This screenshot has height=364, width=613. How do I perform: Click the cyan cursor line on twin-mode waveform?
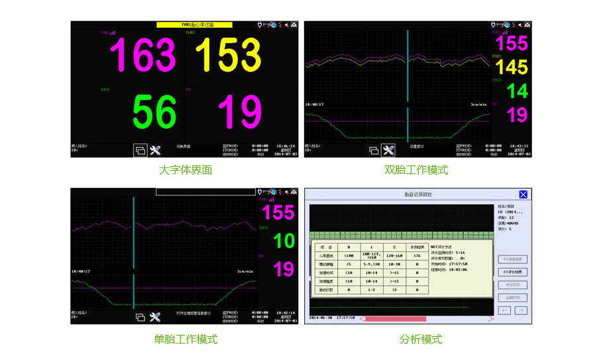408,66
